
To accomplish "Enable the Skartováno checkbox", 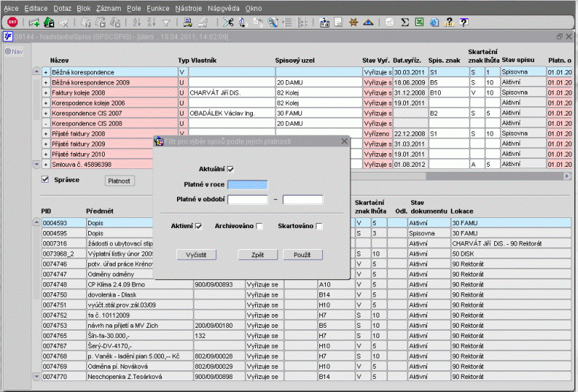I will pyautogui.click(x=319, y=226).
